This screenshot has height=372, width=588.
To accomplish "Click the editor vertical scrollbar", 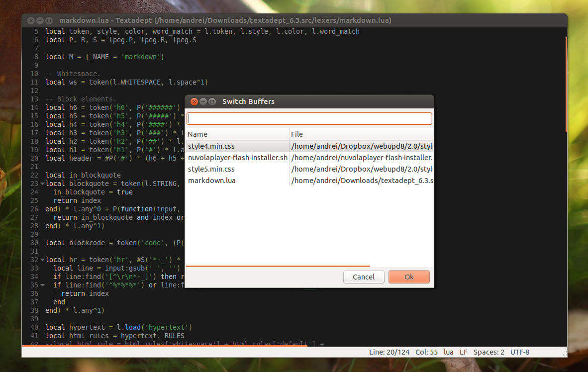I will (566, 85).
